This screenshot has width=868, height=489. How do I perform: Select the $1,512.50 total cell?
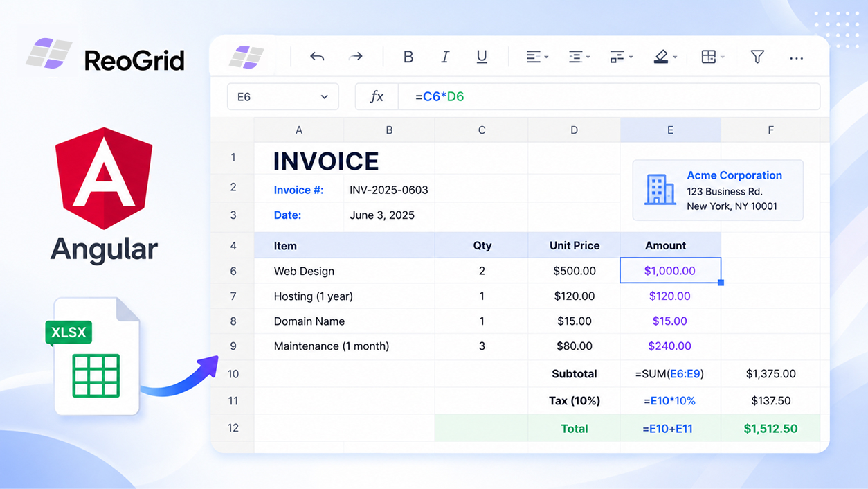pos(770,428)
